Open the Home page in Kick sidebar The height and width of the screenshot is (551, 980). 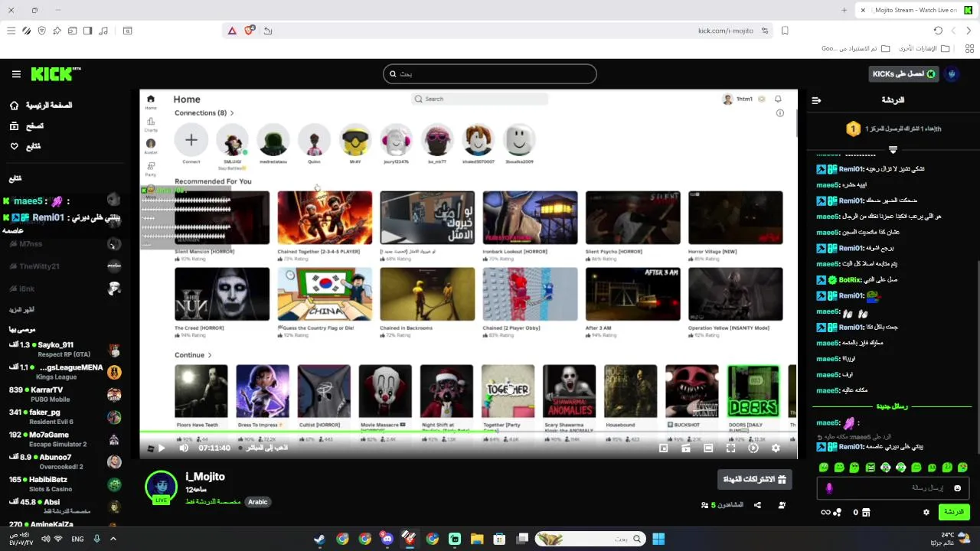tap(42, 105)
